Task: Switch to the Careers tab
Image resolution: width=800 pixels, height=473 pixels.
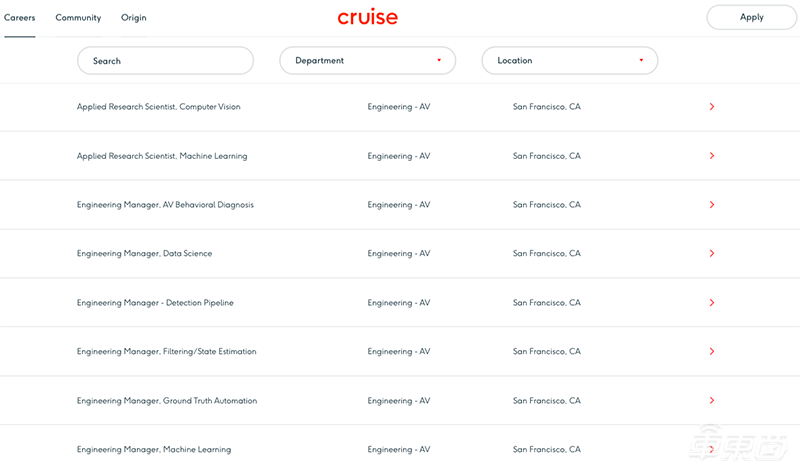Action: tap(20, 18)
